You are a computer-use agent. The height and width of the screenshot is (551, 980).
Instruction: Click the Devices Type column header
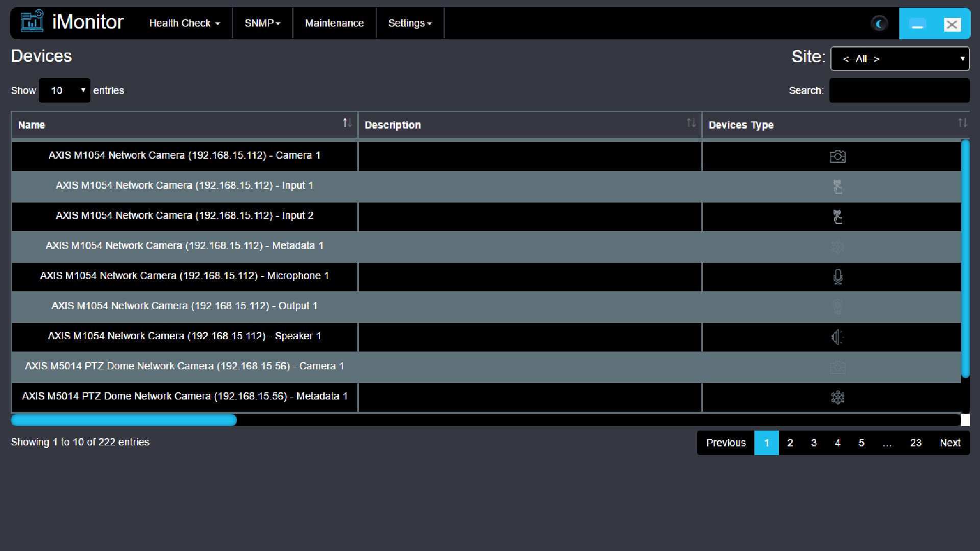click(836, 125)
